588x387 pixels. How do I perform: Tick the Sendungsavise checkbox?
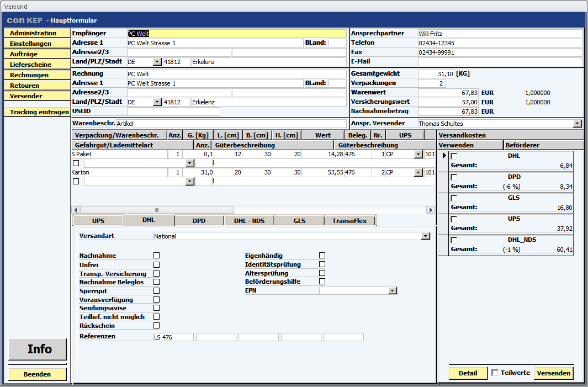[156, 308]
